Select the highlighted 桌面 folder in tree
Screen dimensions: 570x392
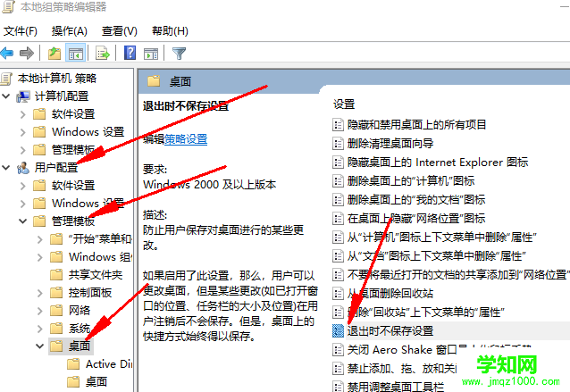(x=80, y=346)
